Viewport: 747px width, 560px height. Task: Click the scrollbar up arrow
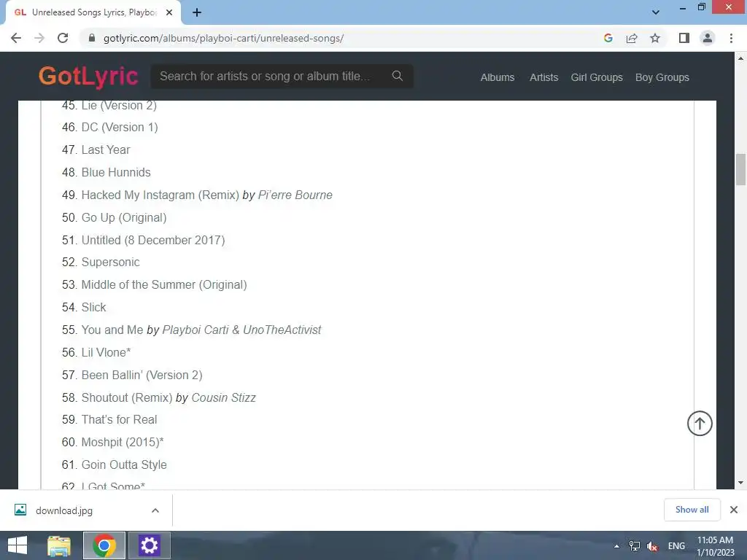[x=740, y=58]
